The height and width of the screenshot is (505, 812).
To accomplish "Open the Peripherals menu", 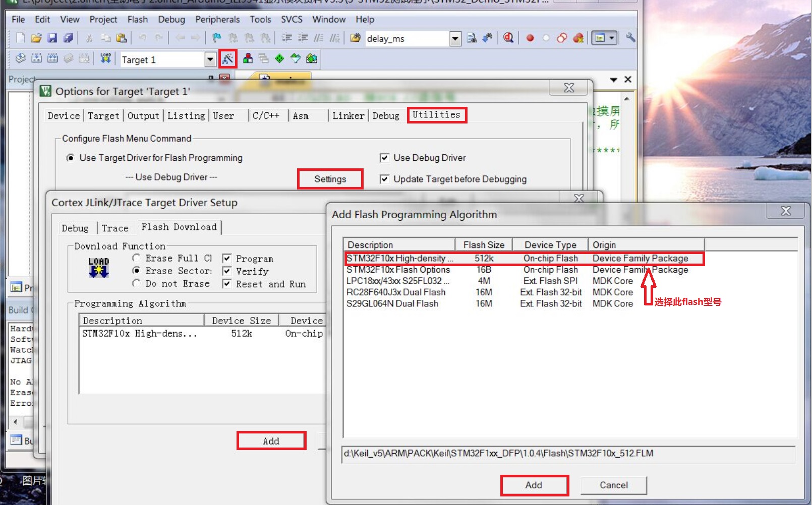I will click(x=217, y=19).
